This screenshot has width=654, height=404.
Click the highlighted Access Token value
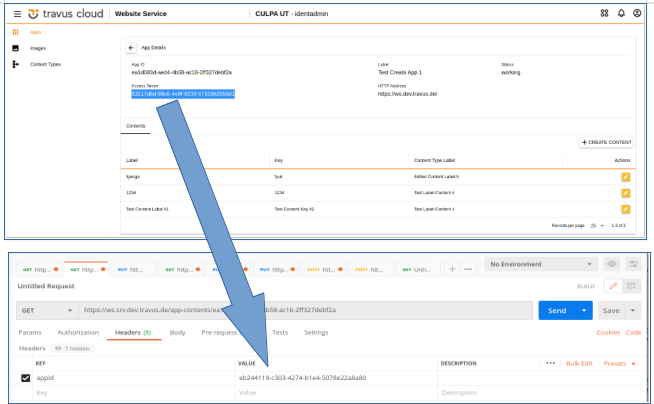[183, 94]
